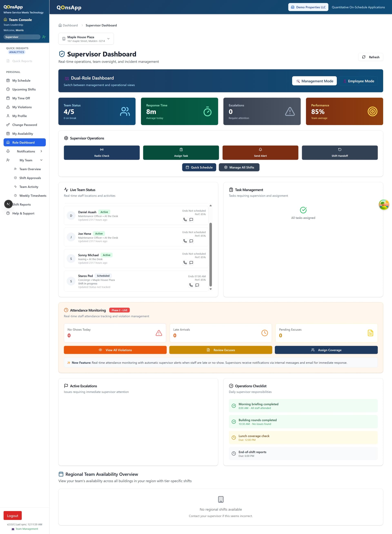Open the Assign Task operation
This screenshot has width=392, height=534.
pos(181,153)
